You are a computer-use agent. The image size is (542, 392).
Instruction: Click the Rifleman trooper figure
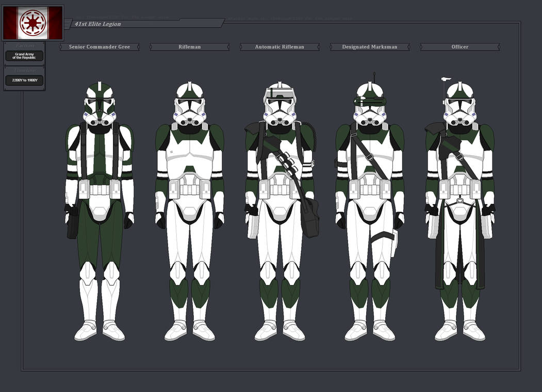189,211
